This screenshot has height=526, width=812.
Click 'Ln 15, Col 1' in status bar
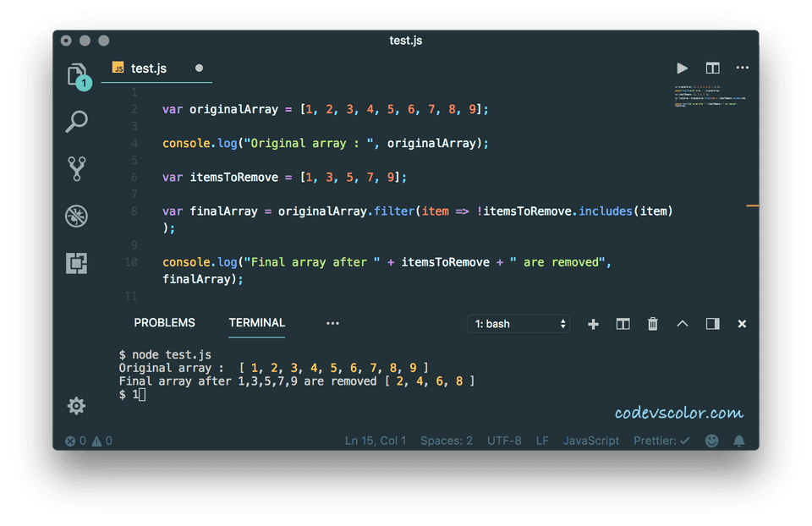click(376, 441)
